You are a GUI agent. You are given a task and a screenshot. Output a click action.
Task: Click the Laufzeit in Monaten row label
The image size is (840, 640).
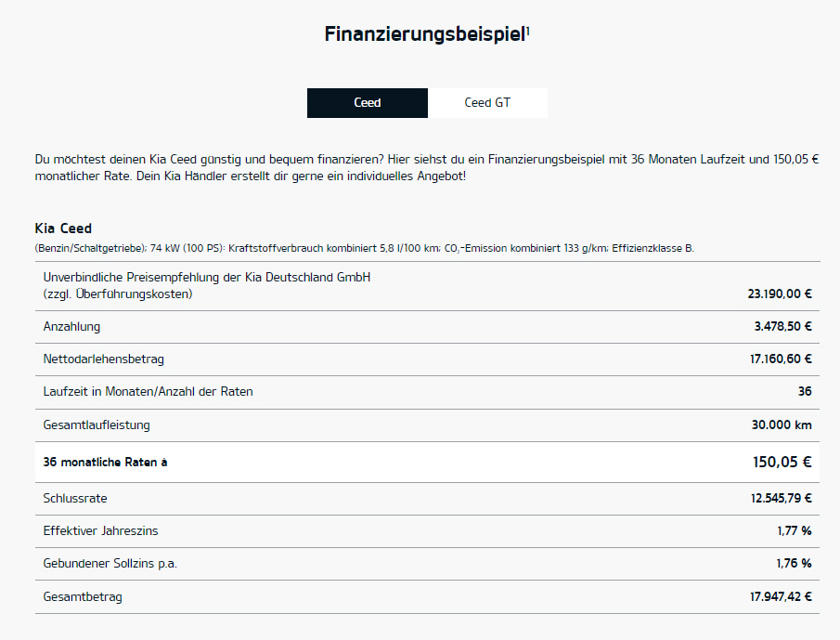coord(148,392)
